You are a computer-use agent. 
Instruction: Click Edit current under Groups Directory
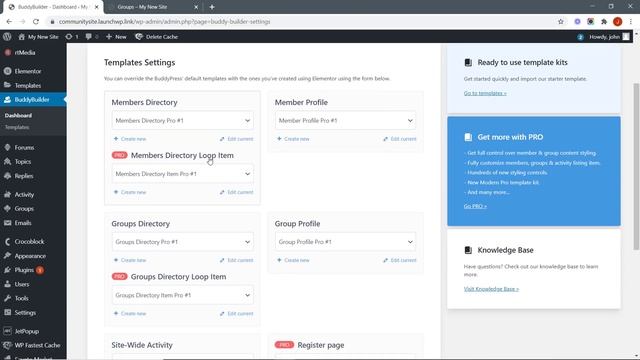236,260
